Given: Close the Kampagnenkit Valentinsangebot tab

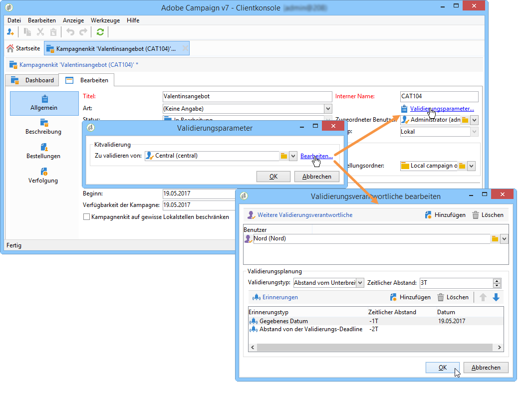Looking at the screenshot, I should pyautogui.click(x=185, y=48).
